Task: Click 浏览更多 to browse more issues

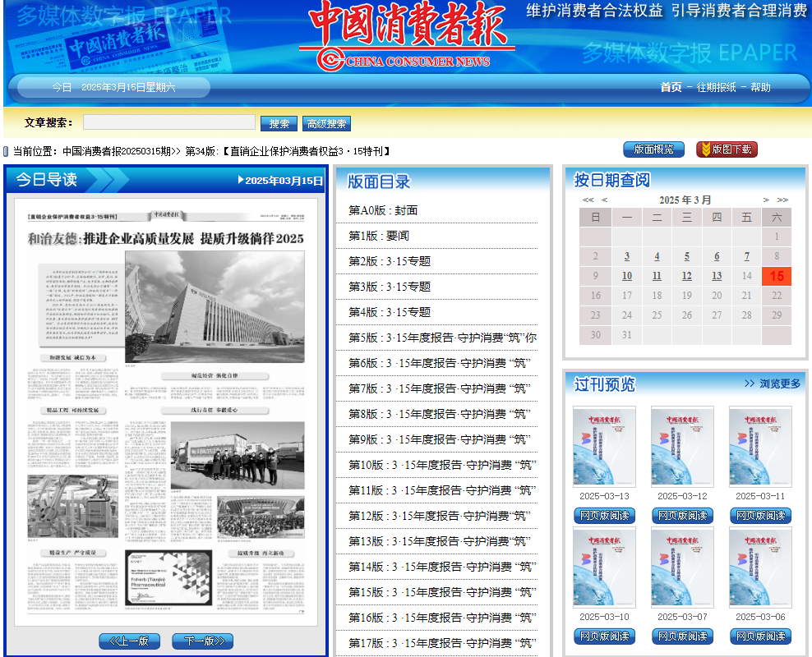Action: pyautogui.click(x=773, y=384)
